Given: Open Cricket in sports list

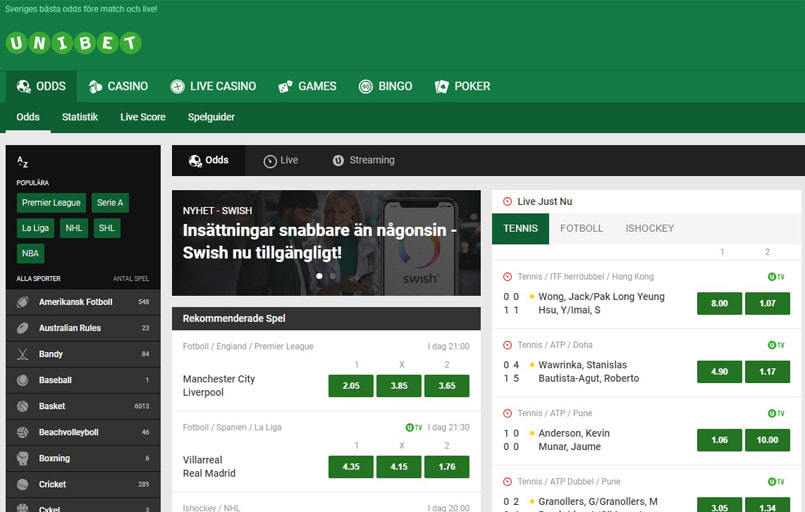Looking at the screenshot, I should (83, 484).
